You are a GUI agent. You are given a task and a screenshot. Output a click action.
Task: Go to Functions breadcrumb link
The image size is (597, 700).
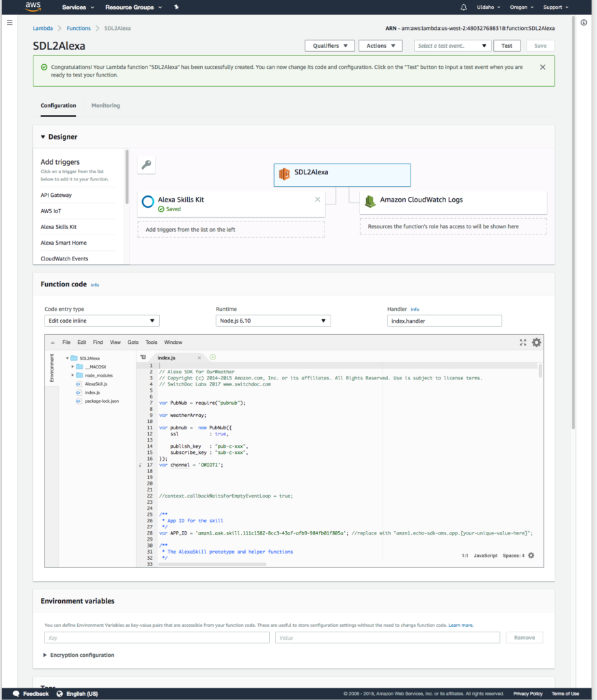click(x=79, y=28)
